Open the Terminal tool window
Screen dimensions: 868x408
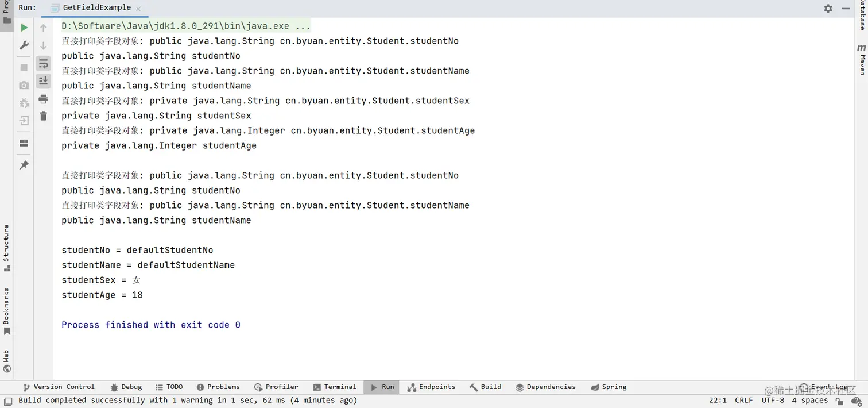(x=335, y=387)
